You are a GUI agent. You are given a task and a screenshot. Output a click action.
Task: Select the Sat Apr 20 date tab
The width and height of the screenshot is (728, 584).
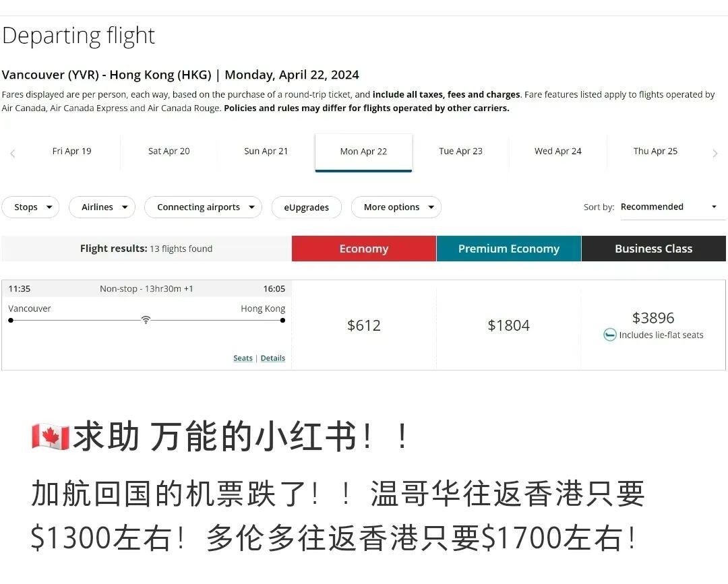click(x=169, y=151)
